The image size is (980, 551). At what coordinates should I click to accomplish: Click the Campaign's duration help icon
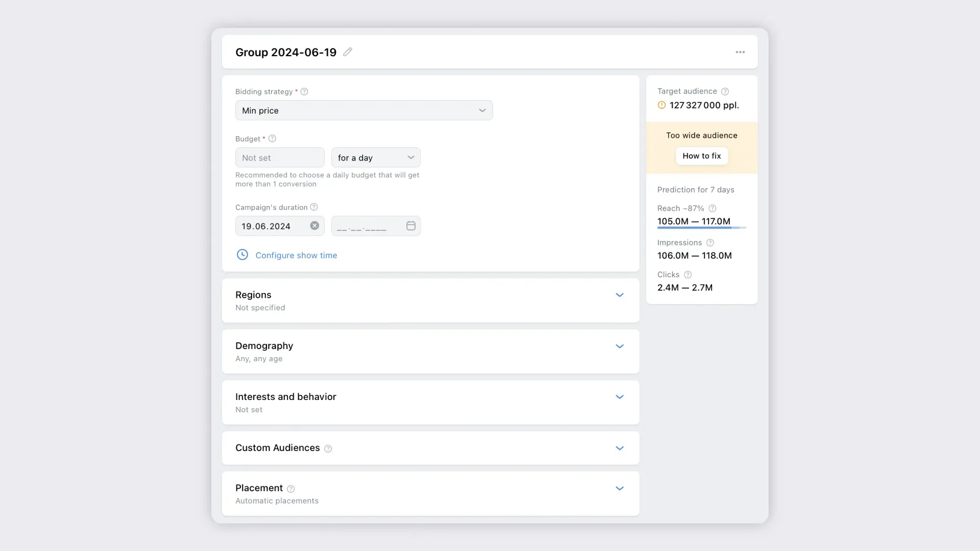314,207
